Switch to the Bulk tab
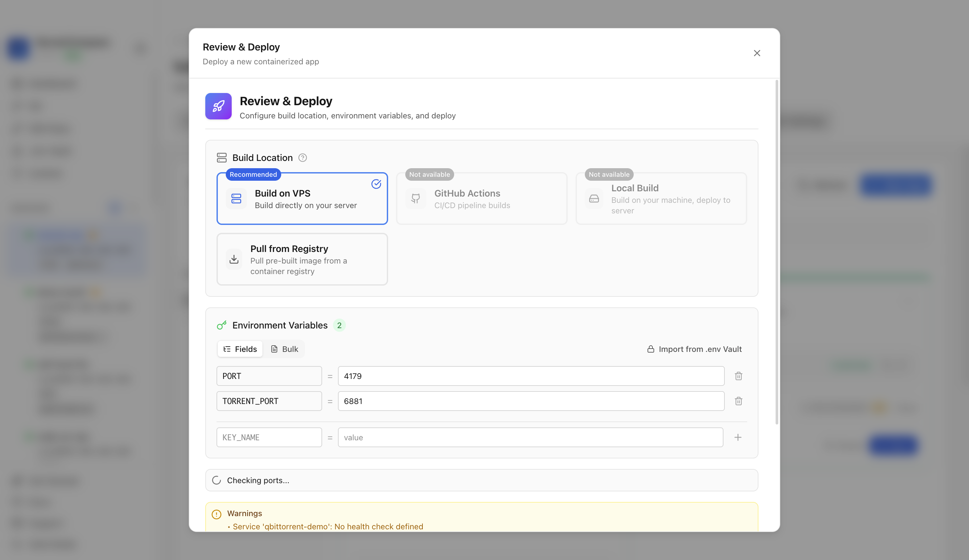The image size is (969, 560). pyautogui.click(x=284, y=349)
